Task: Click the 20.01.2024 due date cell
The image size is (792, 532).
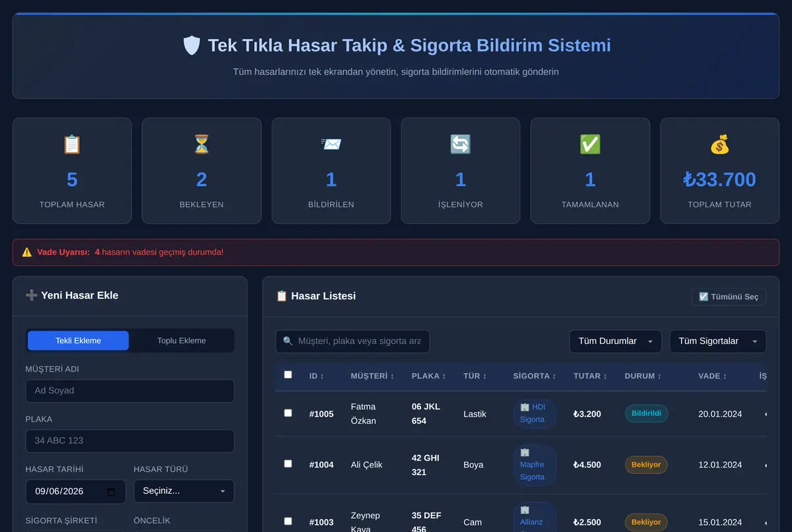Action: coord(720,414)
